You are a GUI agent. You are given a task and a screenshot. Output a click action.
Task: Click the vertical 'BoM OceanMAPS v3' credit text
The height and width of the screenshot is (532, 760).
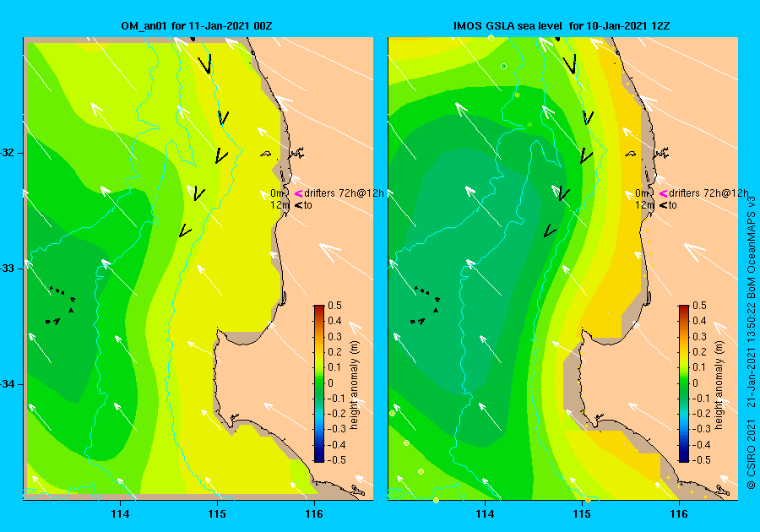click(751, 248)
